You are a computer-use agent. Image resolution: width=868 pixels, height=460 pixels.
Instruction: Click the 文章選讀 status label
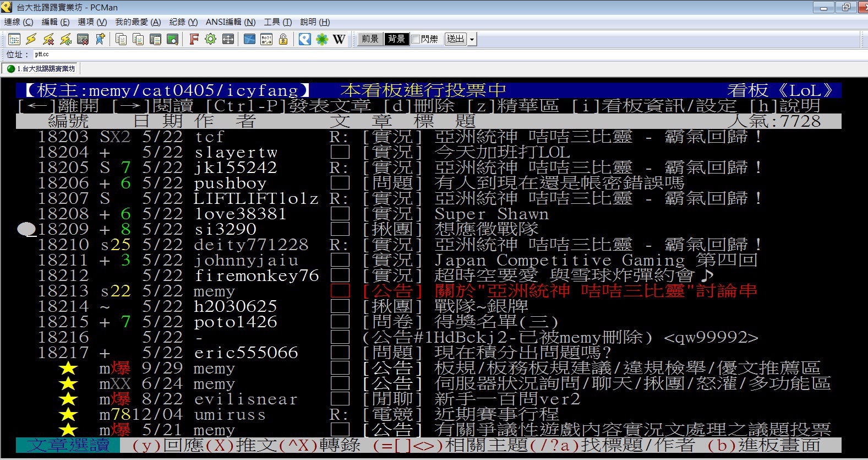tap(68, 445)
